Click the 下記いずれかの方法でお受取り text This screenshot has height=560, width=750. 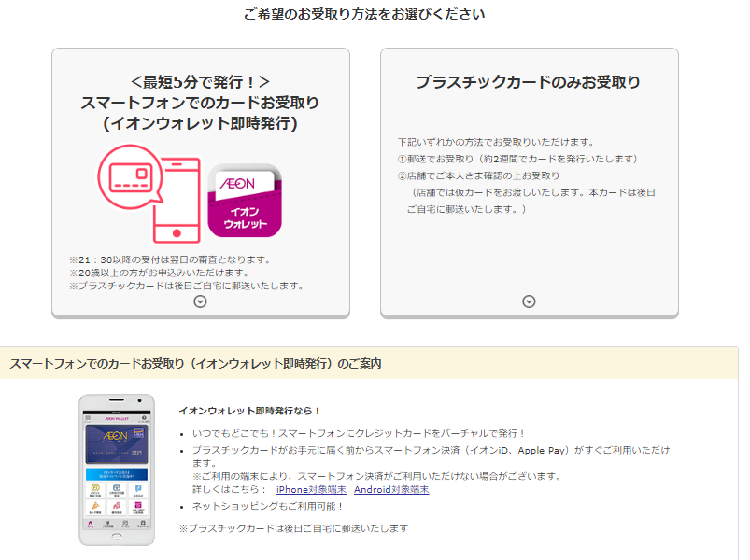(496, 142)
